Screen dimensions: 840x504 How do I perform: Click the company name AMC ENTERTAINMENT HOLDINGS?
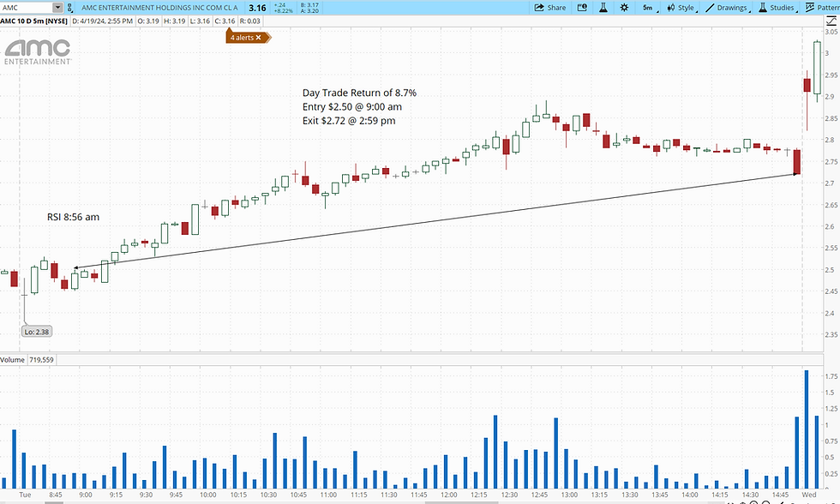(x=159, y=8)
